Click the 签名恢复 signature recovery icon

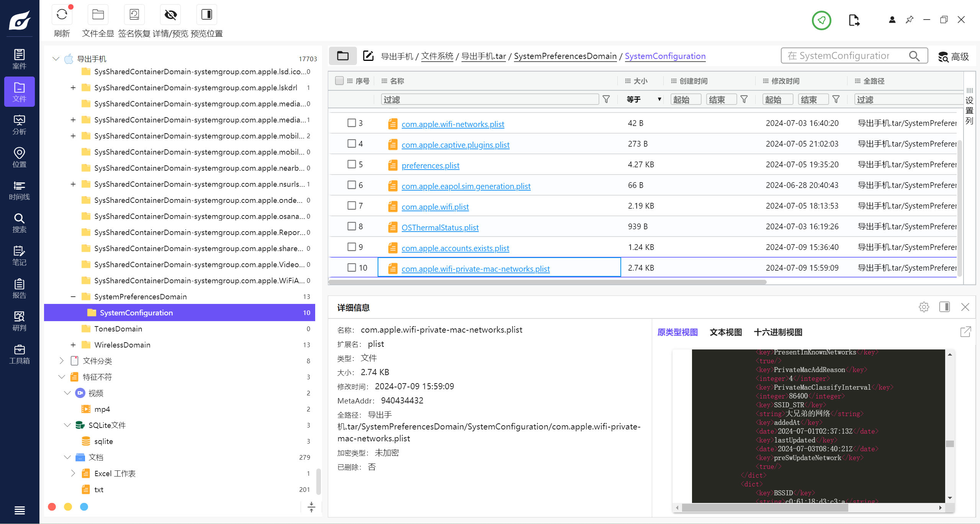(x=134, y=15)
